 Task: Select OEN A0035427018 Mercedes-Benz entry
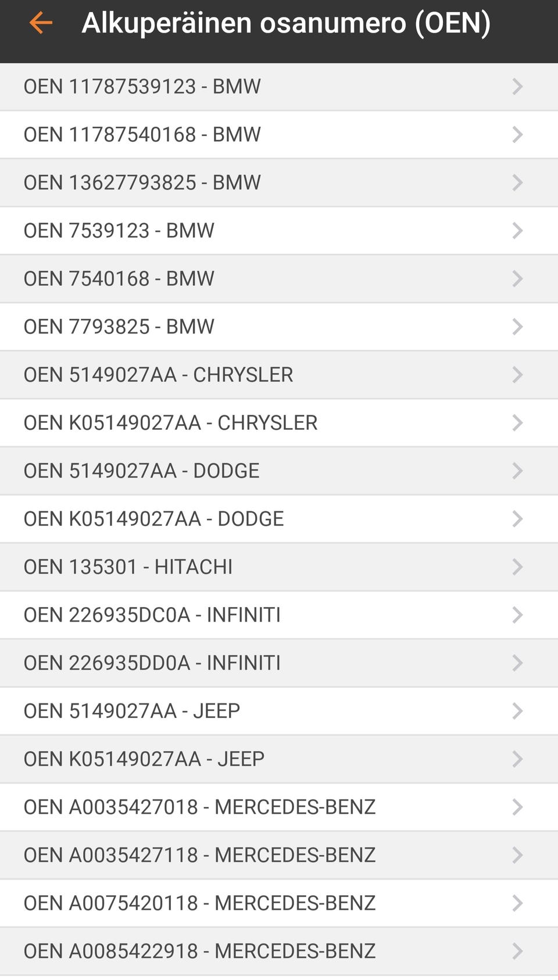(x=199, y=807)
